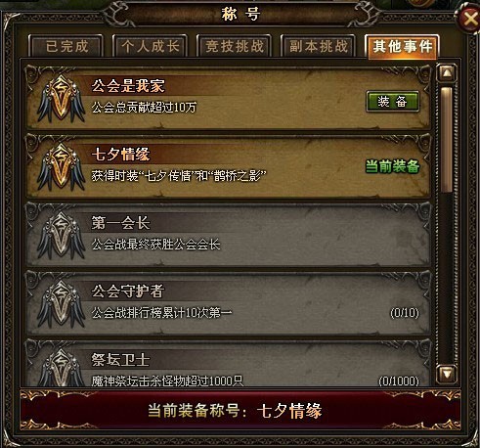Switch to the 已完成 tab

coord(66,46)
